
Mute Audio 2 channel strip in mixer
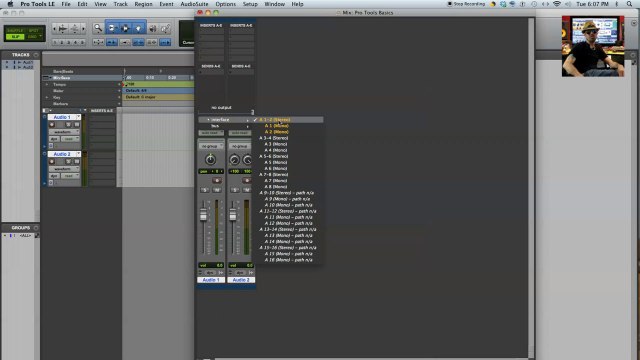(247, 190)
